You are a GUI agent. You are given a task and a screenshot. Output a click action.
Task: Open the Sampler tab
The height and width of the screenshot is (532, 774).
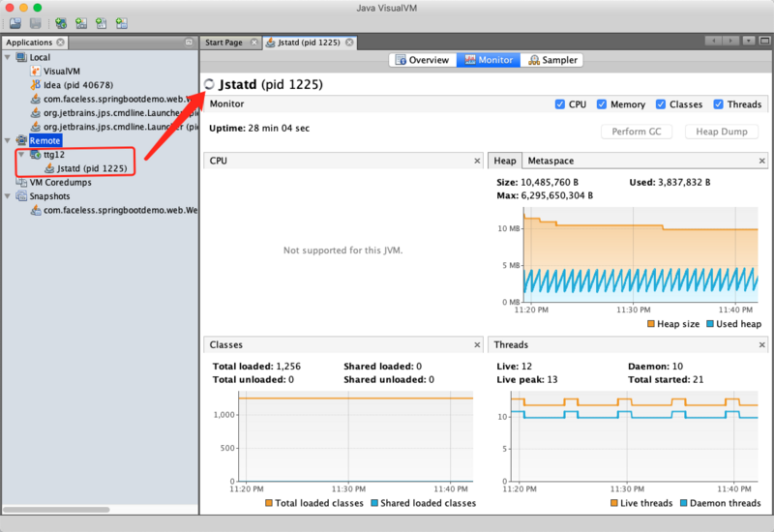[x=552, y=60]
